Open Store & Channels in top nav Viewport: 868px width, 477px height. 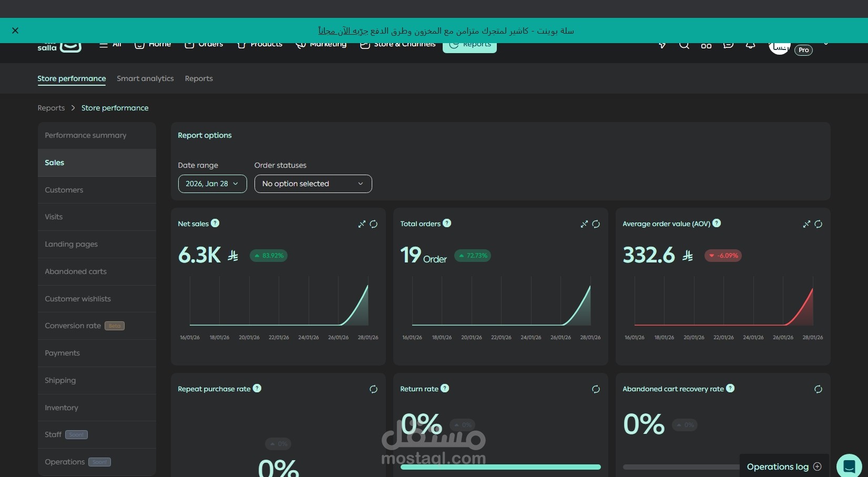point(398,45)
